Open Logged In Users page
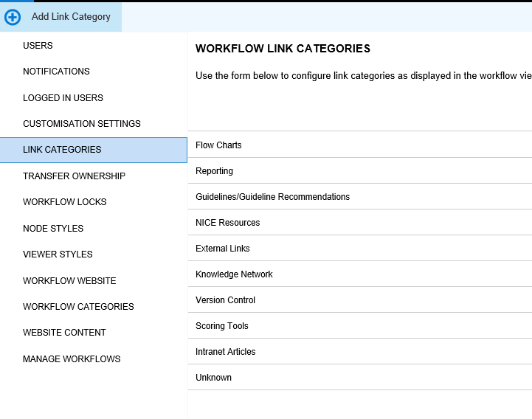Image resolution: width=532 pixels, height=419 pixels. [x=63, y=98]
